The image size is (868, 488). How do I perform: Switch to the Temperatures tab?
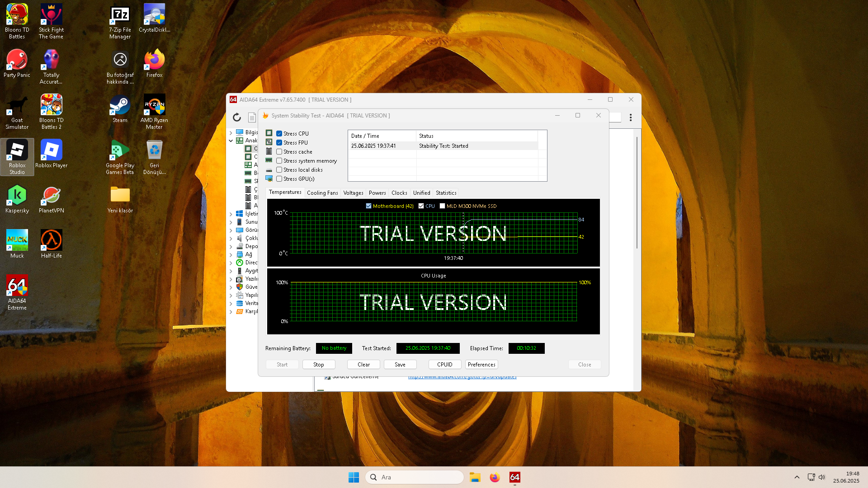point(285,192)
